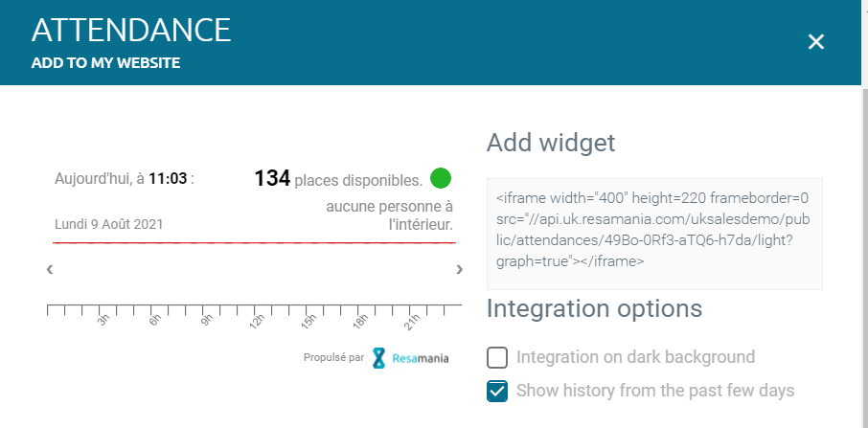
Task: Click the date Lundi 9 Août 2021
Action: coord(109,224)
